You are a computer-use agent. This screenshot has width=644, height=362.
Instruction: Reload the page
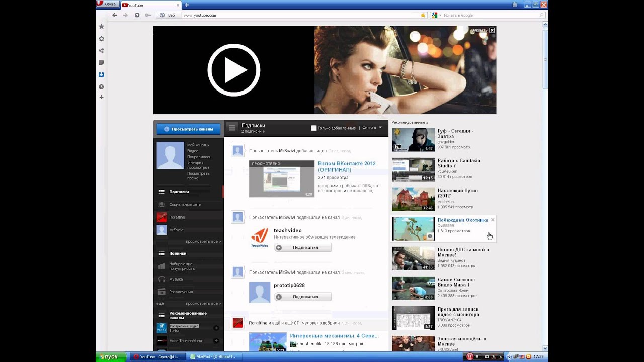click(x=137, y=15)
